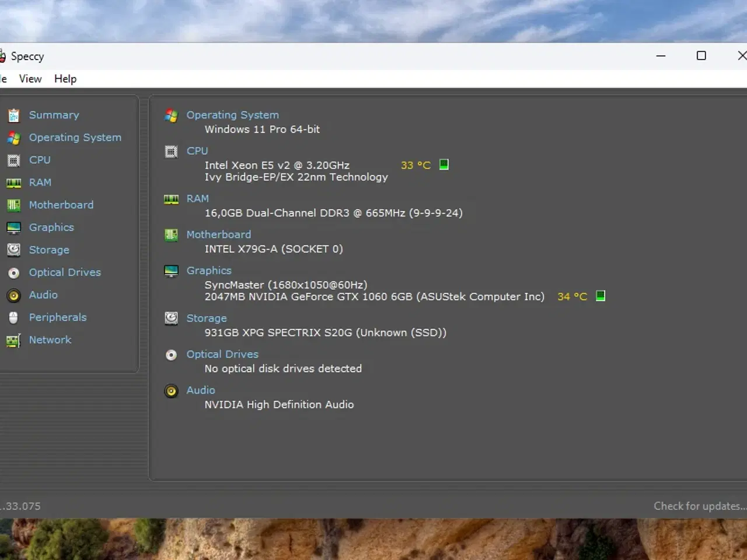Viewport: 747px width, 560px height.
Task: Minimize the Speccy window
Action: pos(661,56)
